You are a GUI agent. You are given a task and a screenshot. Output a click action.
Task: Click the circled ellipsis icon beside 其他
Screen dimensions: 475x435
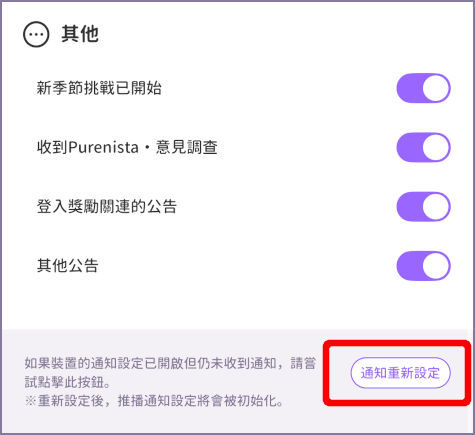(x=36, y=34)
